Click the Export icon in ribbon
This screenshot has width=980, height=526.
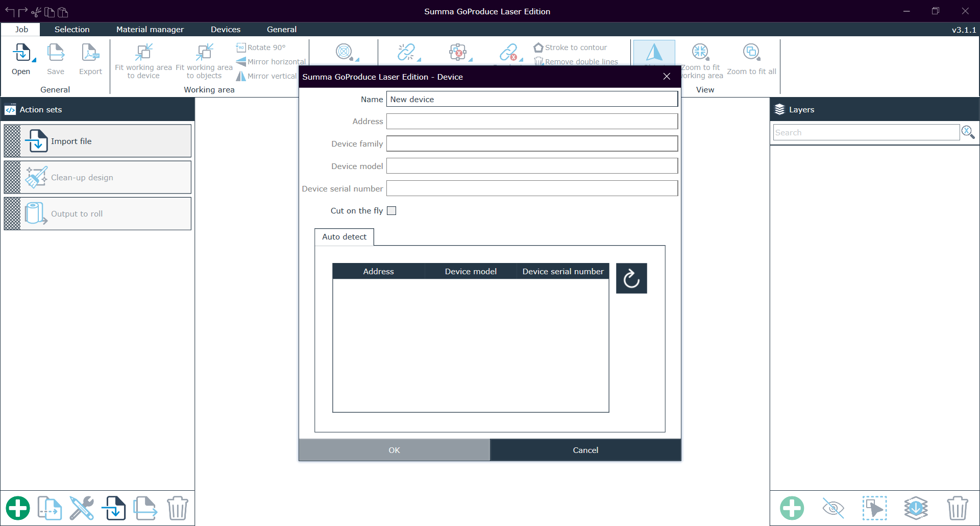90,53
